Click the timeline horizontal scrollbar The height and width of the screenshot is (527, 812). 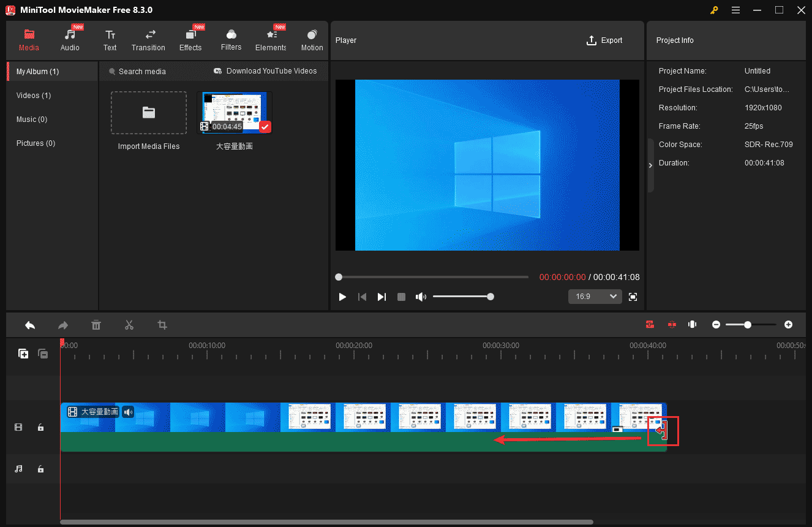(326, 522)
